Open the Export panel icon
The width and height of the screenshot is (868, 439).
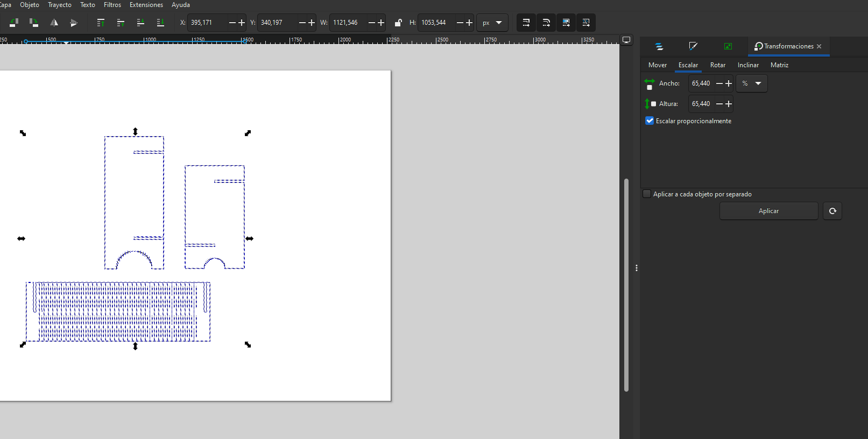728,46
